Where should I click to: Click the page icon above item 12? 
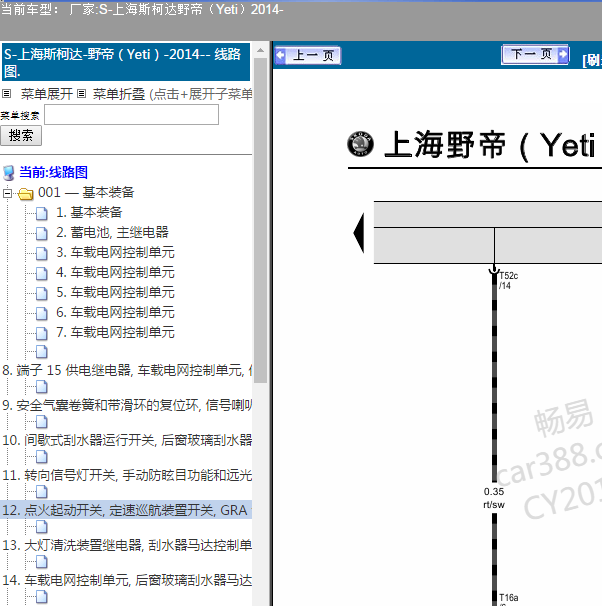pyautogui.click(x=42, y=492)
